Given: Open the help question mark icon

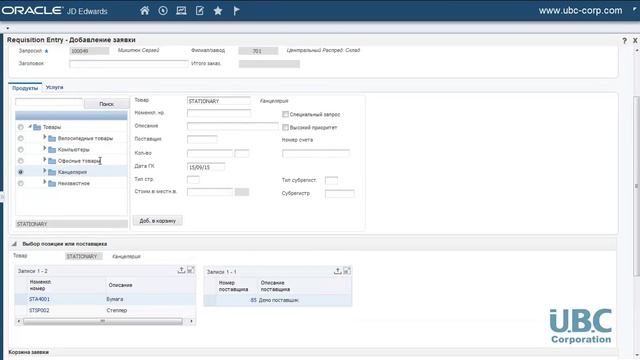Looking at the screenshot, I should click(624, 40).
